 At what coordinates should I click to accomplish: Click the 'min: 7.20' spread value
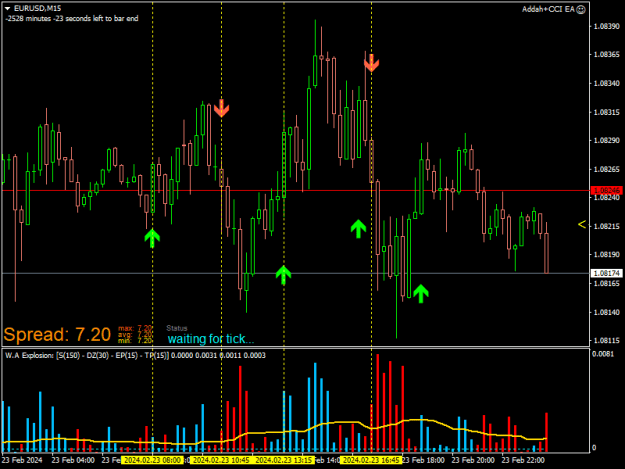(x=135, y=341)
